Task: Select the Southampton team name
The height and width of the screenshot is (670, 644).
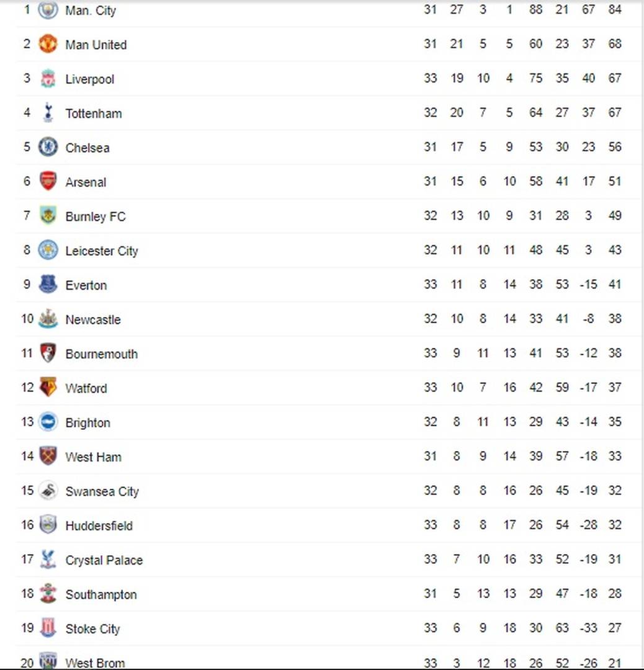Action: 101,594
